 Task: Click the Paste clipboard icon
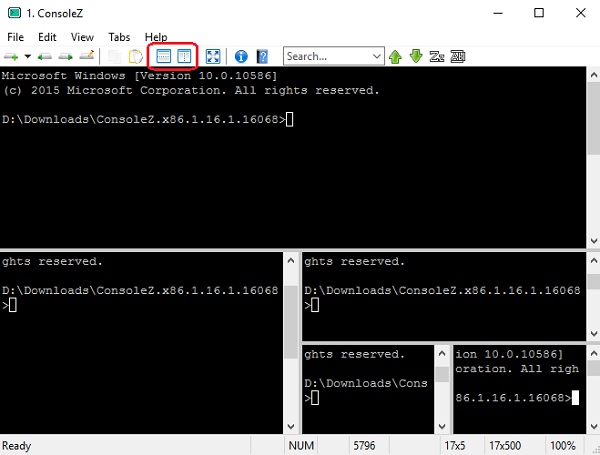coord(135,57)
